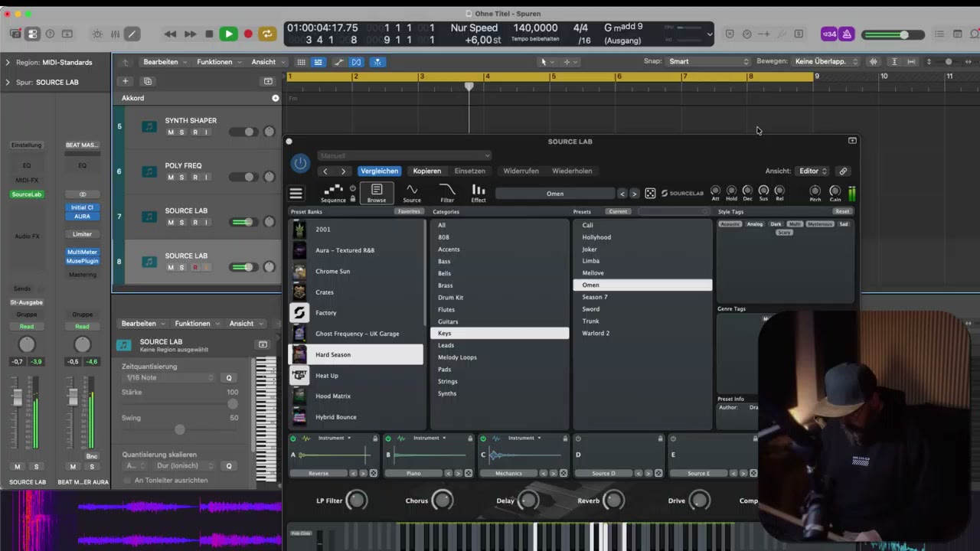Click the Kopieren button in plugin header
The width and height of the screenshot is (980, 551).
click(x=427, y=171)
